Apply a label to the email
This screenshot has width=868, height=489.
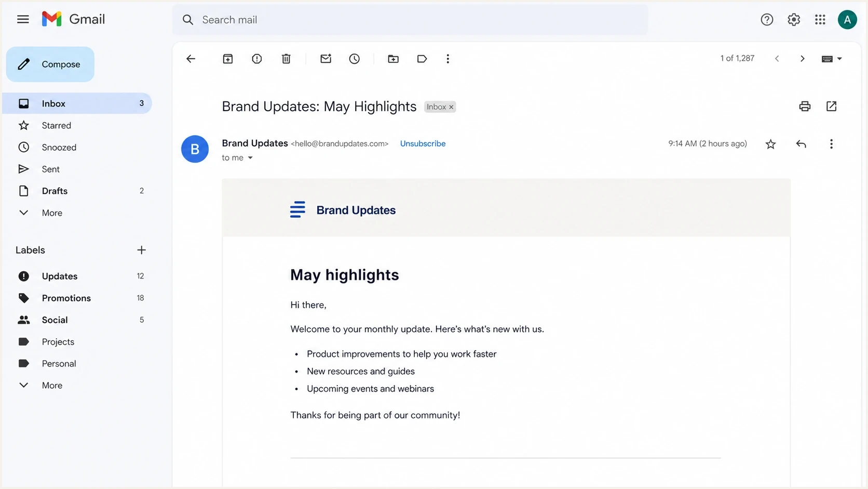point(422,59)
